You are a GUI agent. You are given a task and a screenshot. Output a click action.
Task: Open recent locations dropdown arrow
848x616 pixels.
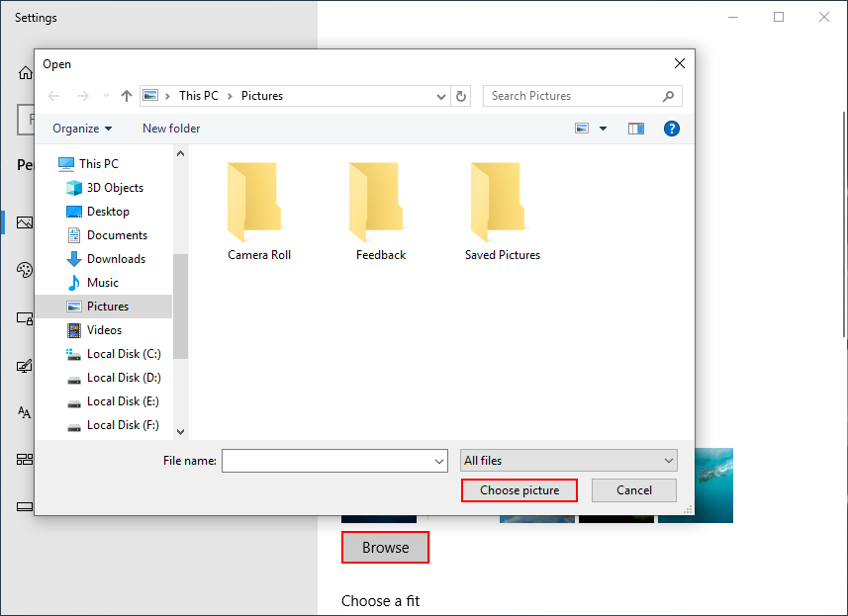click(107, 96)
